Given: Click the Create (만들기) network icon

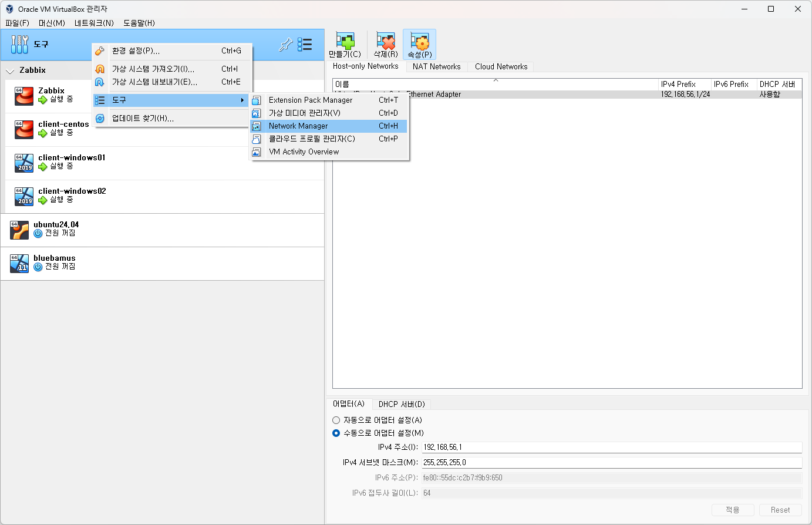Looking at the screenshot, I should click(x=345, y=41).
